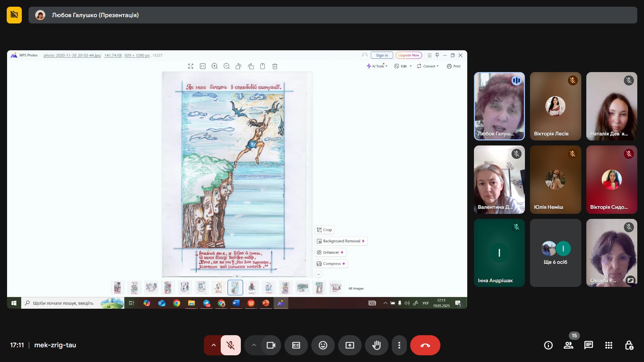Image resolution: width=644 pixels, height=362 pixels.
Task: Open Task View in shared taskbar
Action: pyautogui.click(x=131, y=303)
